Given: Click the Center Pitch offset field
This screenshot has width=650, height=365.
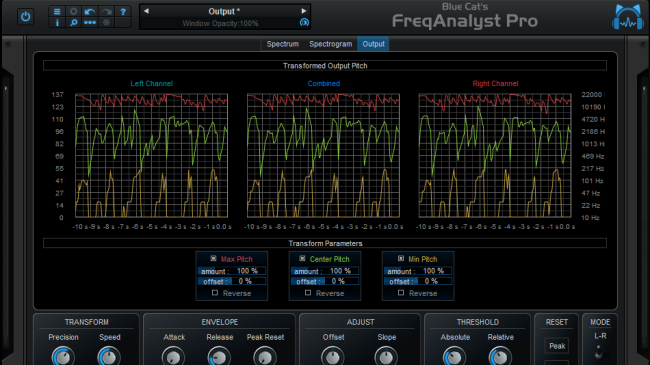Looking at the screenshot, I should click(325, 281).
